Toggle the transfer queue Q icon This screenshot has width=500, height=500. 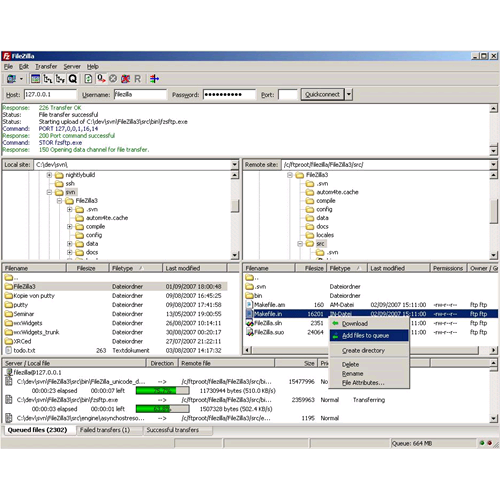click(x=73, y=79)
